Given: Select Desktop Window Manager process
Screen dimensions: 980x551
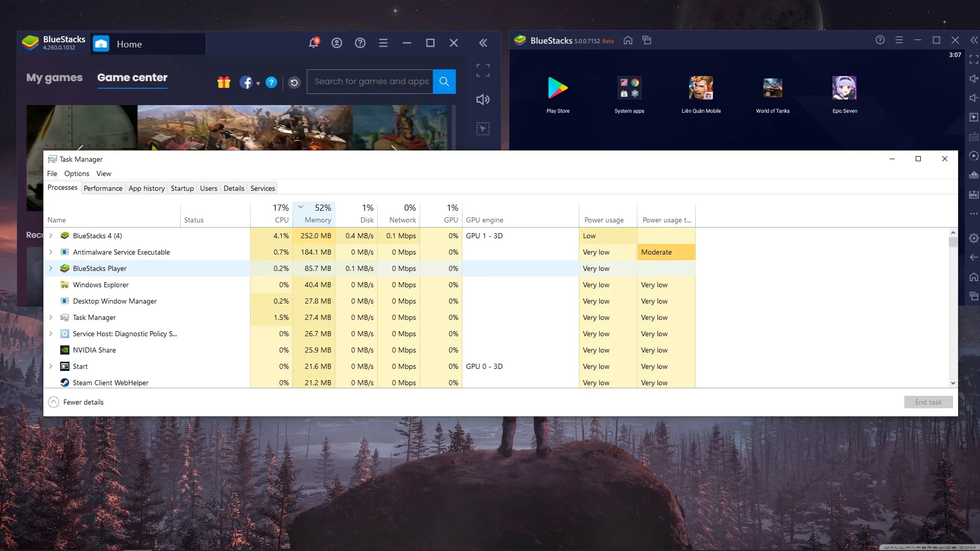Looking at the screenshot, I should pos(370,301).
